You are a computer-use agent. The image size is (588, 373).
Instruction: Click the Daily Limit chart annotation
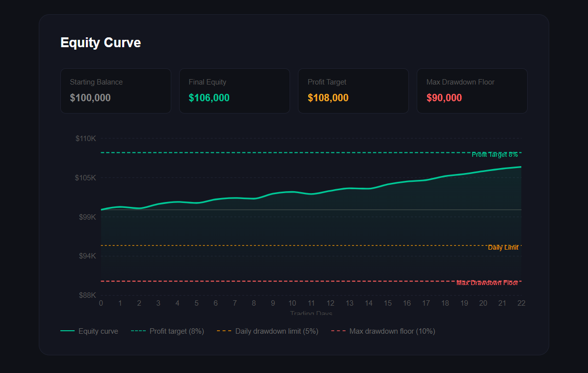coord(503,247)
